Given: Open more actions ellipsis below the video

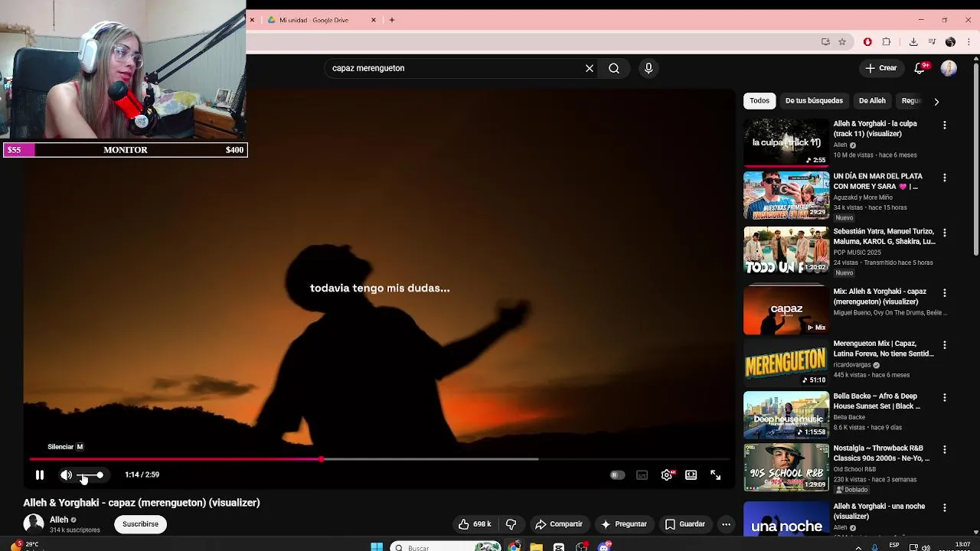Looking at the screenshot, I should pyautogui.click(x=726, y=524).
